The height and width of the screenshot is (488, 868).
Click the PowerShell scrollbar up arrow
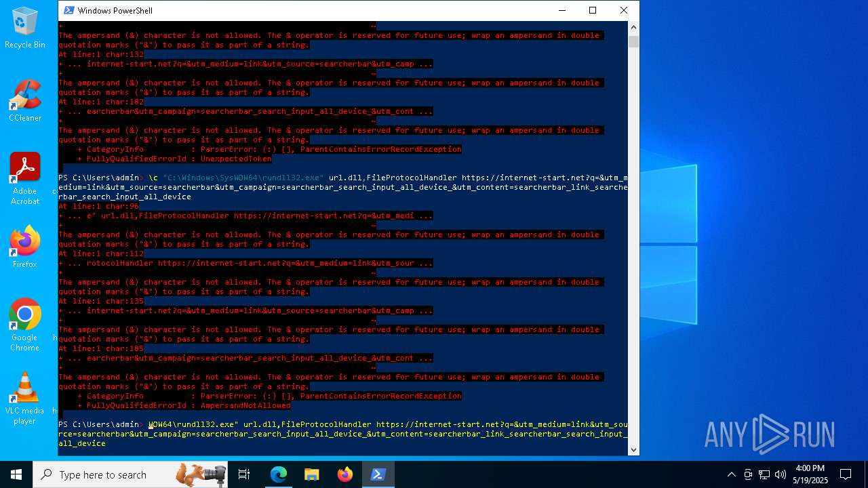pos(633,27)
